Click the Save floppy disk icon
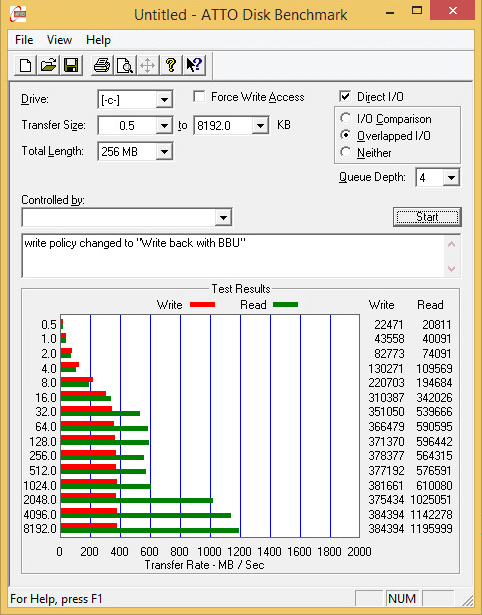 [x=71, y=65]
